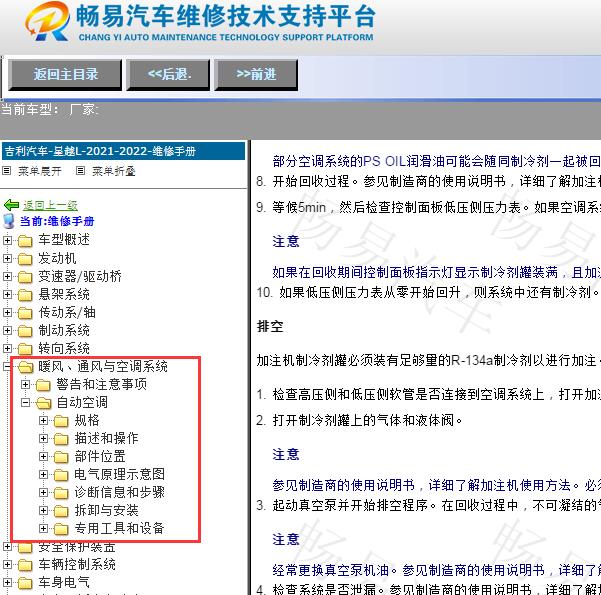The image size is (601, 595).
Task: Click the 发动机 folder icon
Action: point(25,259)
